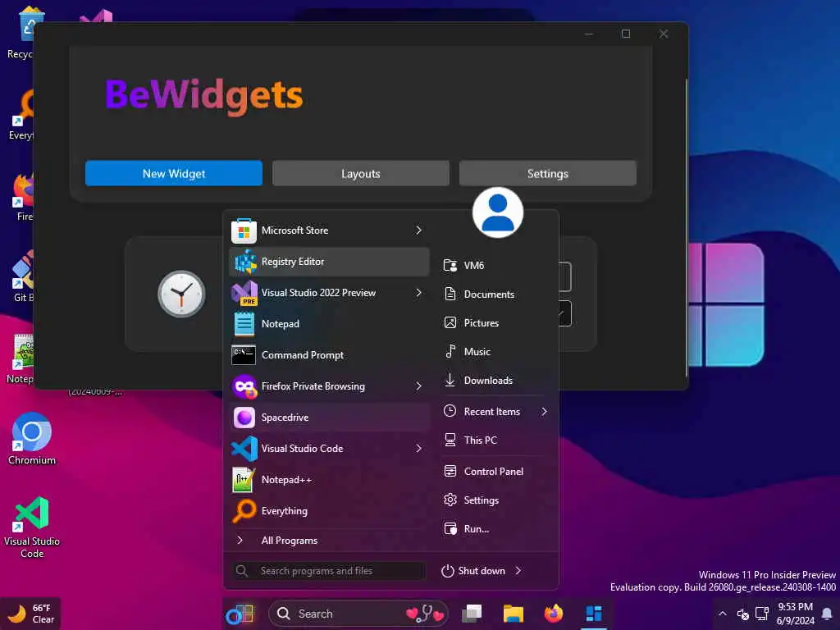Screen dimensions: 840x630
Task: Switch to BeWidgets taskbar icon
Action: [594, 614]
